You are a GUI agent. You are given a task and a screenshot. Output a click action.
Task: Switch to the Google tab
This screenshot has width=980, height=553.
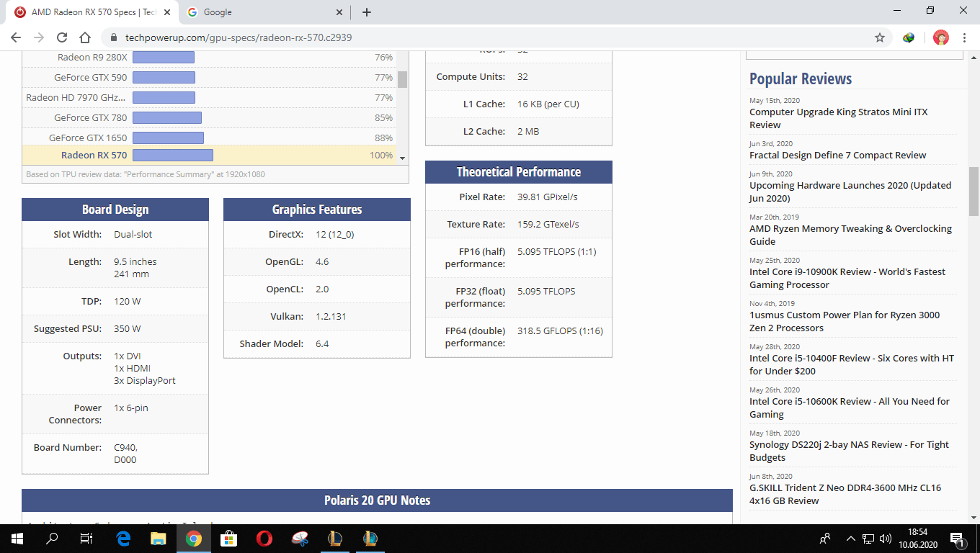pyautogui.click(x=265, y=12)
